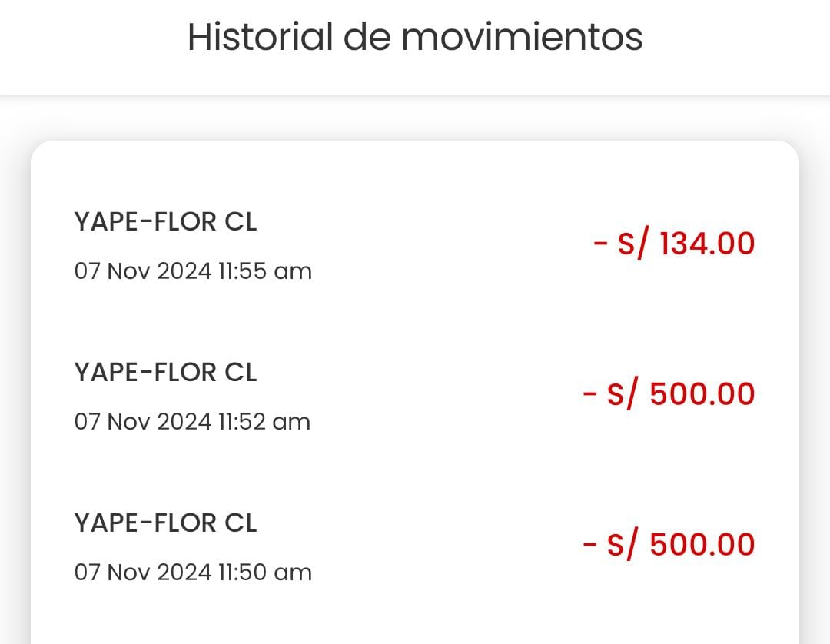
Task: Select YAPE-FLOR CL name above 11:52 am
Action: 165,373
